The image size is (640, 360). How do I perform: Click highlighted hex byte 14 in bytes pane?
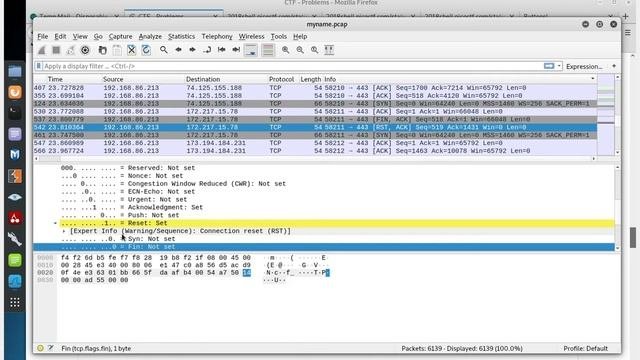(x=247, y=273)
